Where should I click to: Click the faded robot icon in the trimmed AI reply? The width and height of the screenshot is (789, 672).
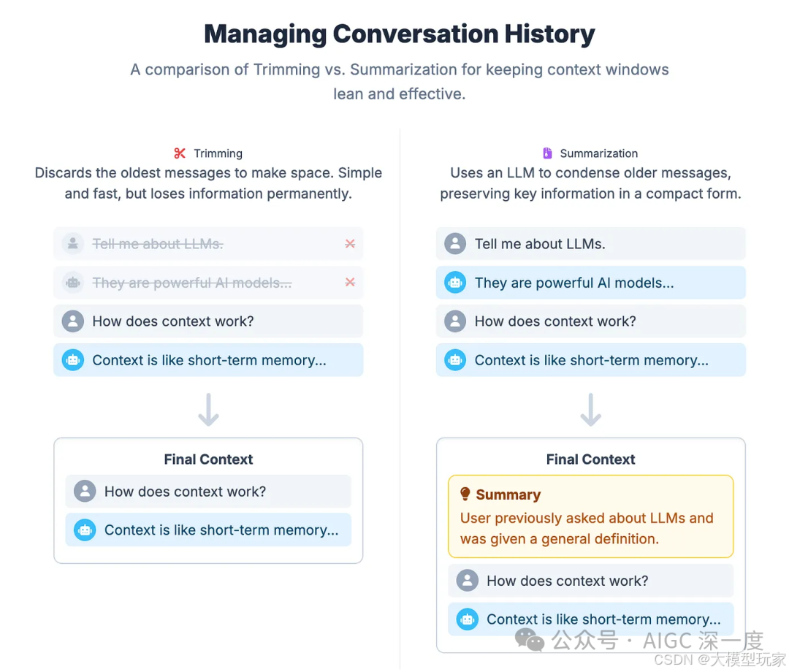click(x=73, y=283)
